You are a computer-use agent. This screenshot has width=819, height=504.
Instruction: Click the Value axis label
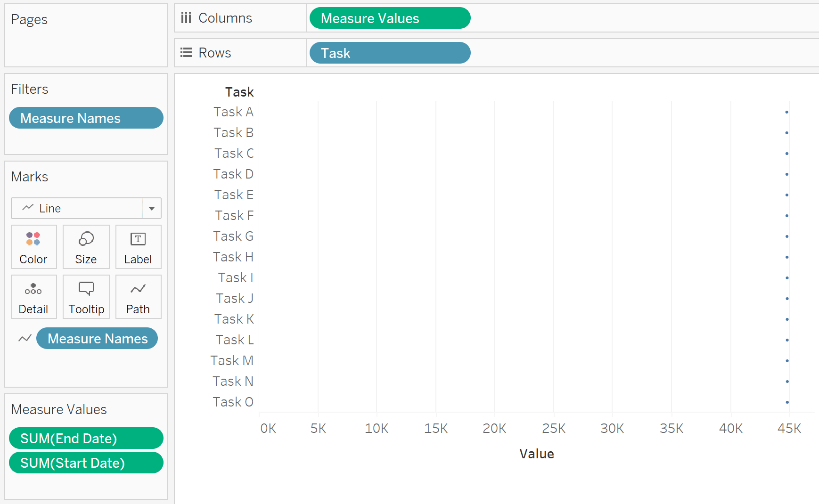point(536,453)
